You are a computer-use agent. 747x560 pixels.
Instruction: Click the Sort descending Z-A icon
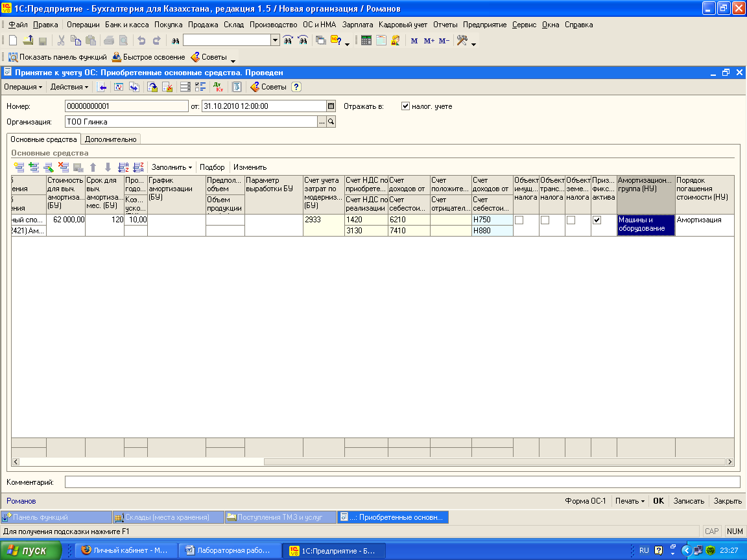(138, 167)
